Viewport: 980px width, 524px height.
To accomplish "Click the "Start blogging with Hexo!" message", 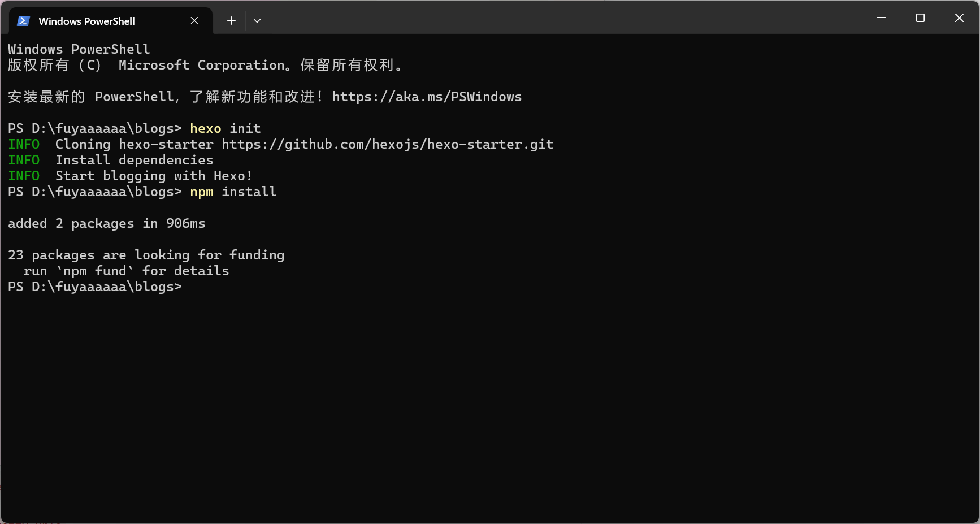I will pos(153,176).
